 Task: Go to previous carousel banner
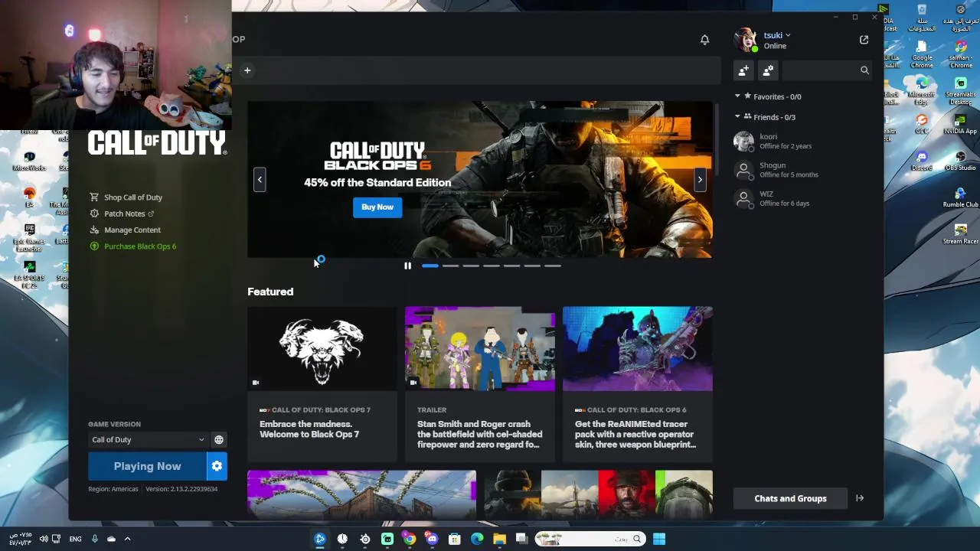[260, 180]
